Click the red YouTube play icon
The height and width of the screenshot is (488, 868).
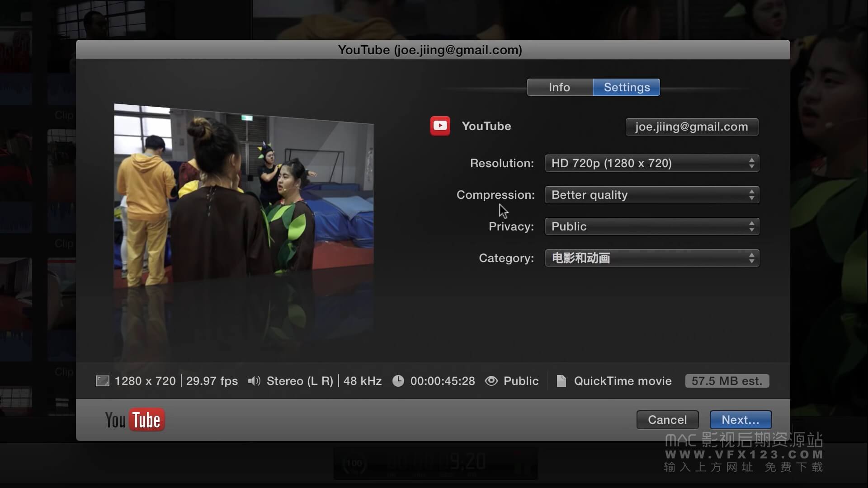point(440,126)
